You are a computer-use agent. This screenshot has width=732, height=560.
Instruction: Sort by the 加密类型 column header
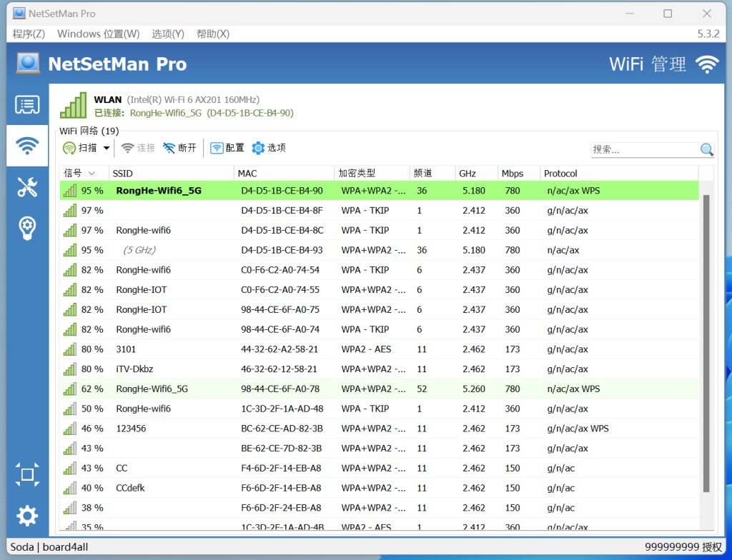(x=372, y=173)
